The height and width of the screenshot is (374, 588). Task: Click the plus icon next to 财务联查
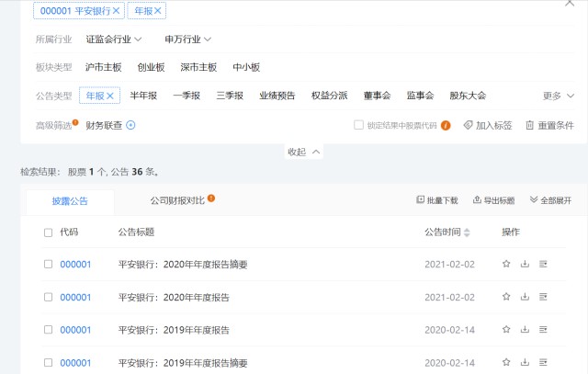point(130,125)
